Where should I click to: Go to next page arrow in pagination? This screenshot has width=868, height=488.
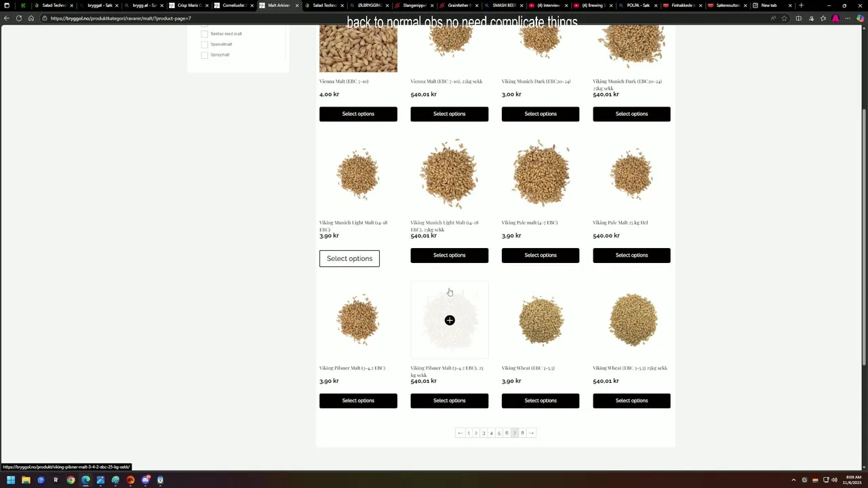[531, 433]
